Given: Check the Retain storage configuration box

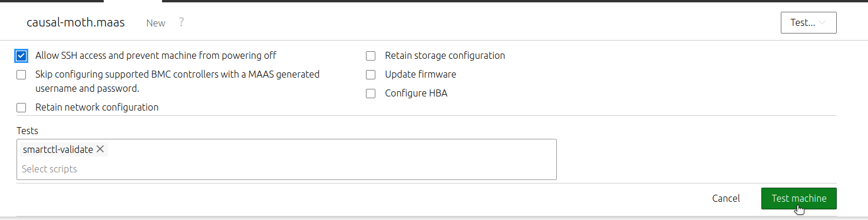Looking at the screenshot, I should click(371, 56).
